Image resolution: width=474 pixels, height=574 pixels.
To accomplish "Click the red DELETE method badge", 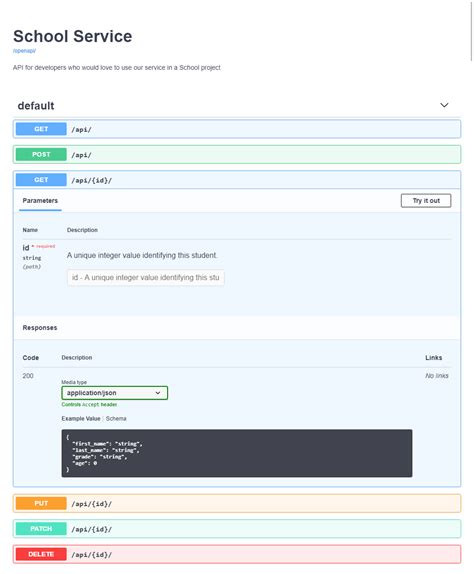I will point(41,554).
